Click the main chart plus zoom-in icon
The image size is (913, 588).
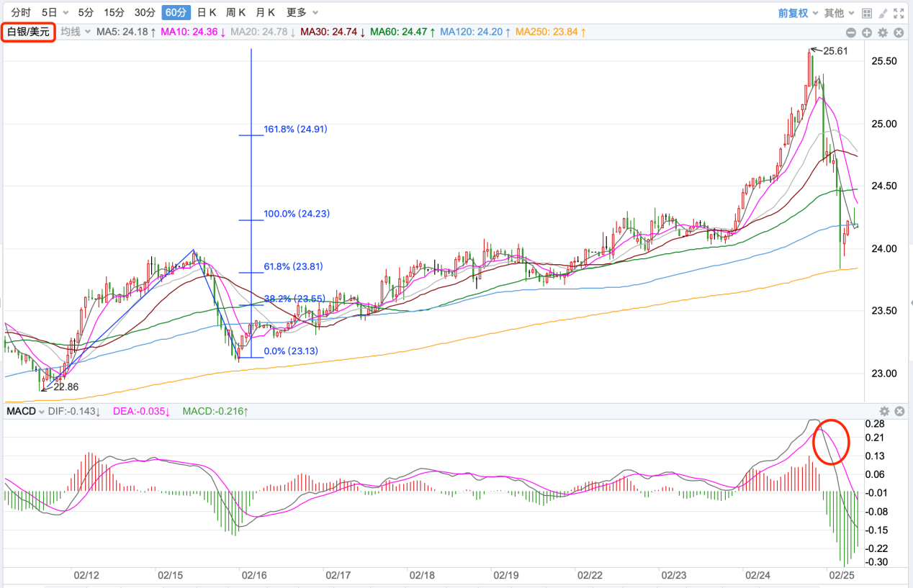[867, 32]
